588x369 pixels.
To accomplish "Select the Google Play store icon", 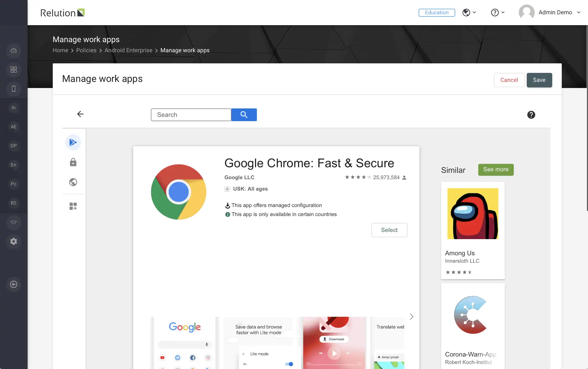I will tap(73, 142).
